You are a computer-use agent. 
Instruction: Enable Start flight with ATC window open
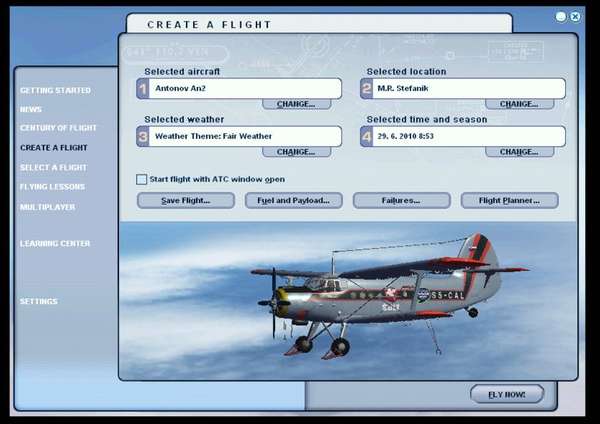(x=141, y=179)
